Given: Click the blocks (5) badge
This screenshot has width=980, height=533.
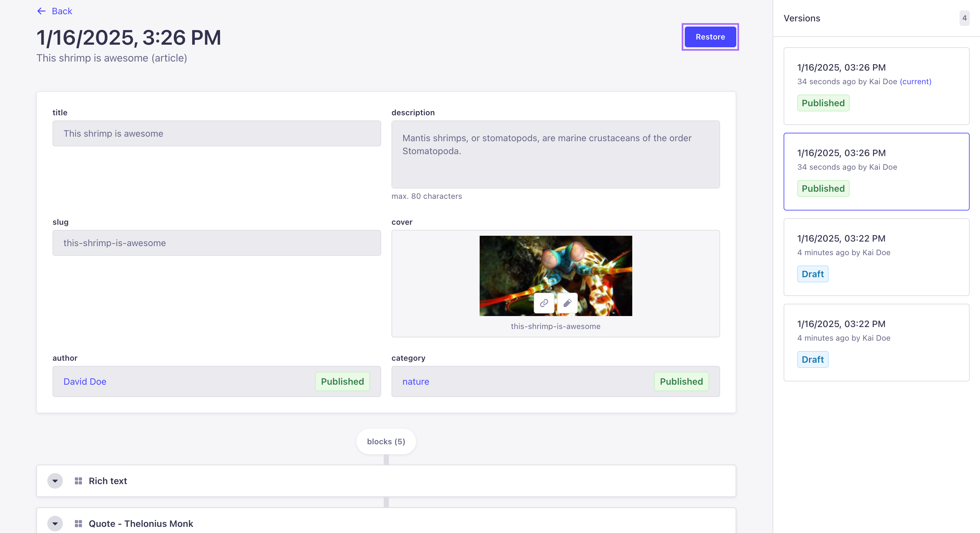Looking at the screenshot, I should (x=386, y=441).
